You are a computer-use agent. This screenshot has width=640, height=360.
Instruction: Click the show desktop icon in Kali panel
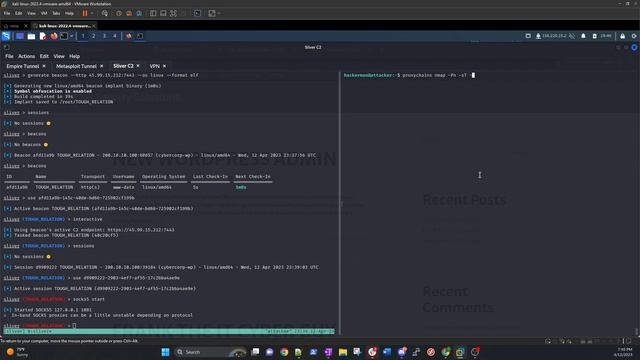pyautogui.click(x=20, y=36)
